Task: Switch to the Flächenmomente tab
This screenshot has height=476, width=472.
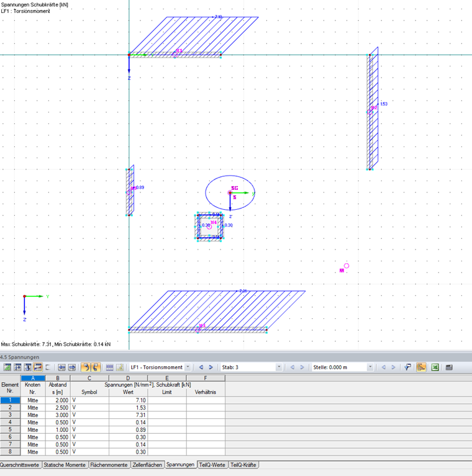Action: (x=109, y=465)
